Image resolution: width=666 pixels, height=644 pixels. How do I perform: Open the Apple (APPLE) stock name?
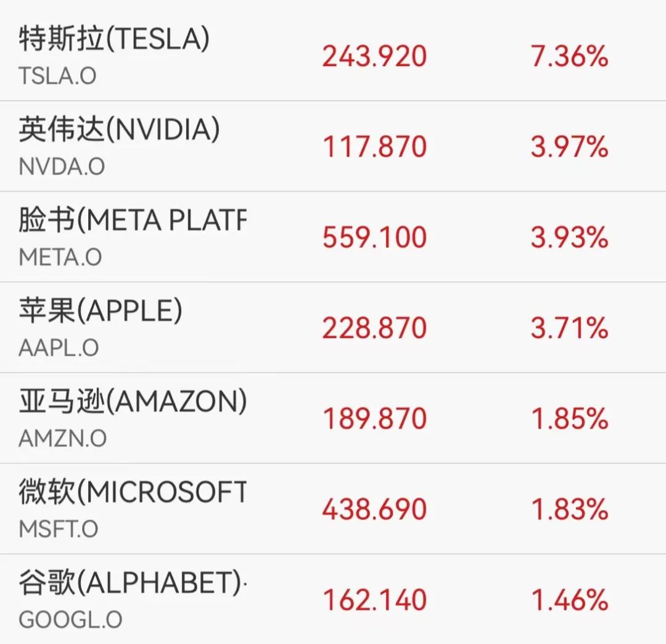tap(101, 312)
